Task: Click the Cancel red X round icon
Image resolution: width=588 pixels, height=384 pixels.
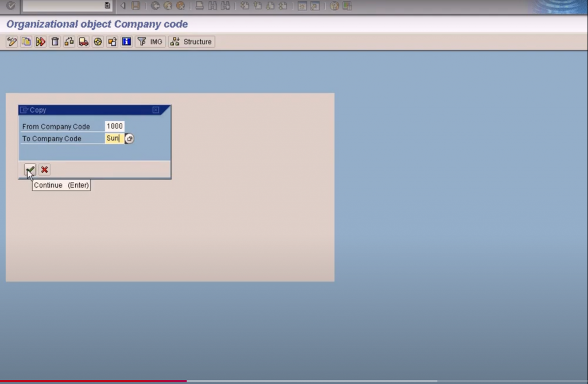Action: (181, 6)
